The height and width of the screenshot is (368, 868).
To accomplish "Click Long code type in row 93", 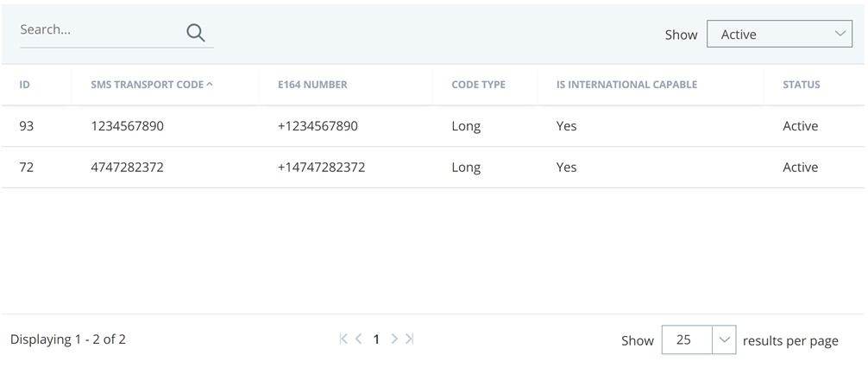I will (x=466, y=126).
